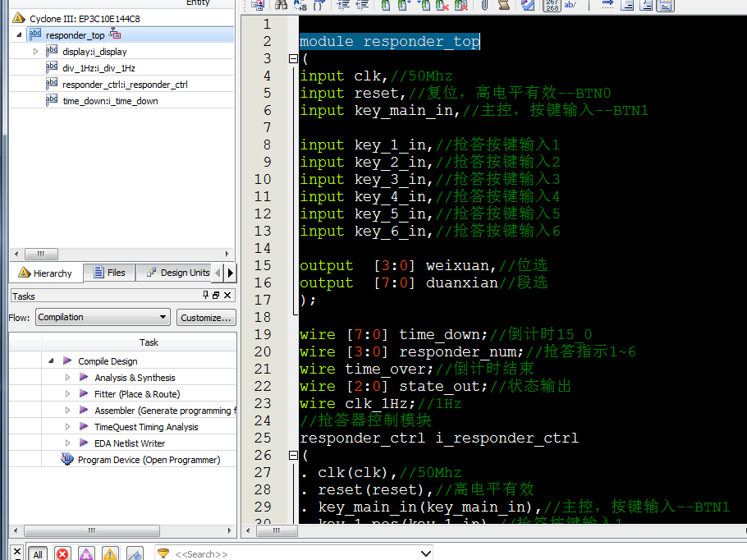Expand the display:i_display hierarchy node

(35, 52)
